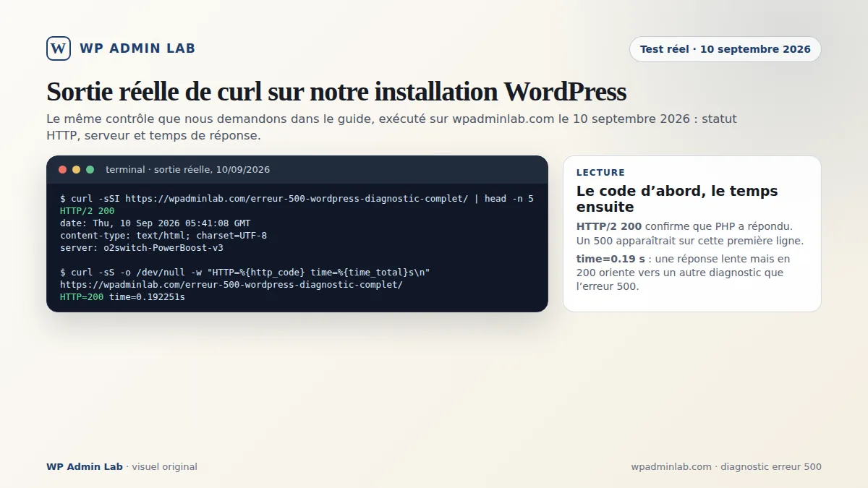Viewport: 868px width, 488px height.
Task: Click footer text "wpadminlab.com · diagnostic erreur 500"
Action: coord(726,467)
